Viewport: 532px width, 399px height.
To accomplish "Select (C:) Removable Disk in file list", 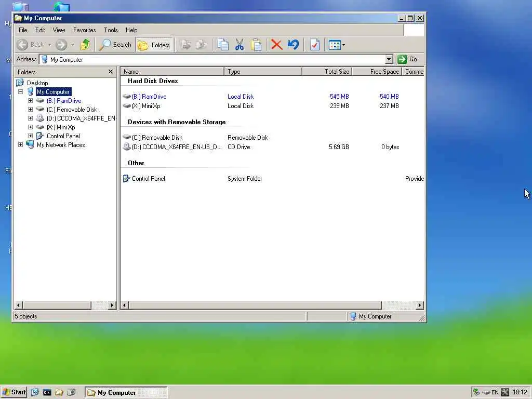I will click(157, 138).
